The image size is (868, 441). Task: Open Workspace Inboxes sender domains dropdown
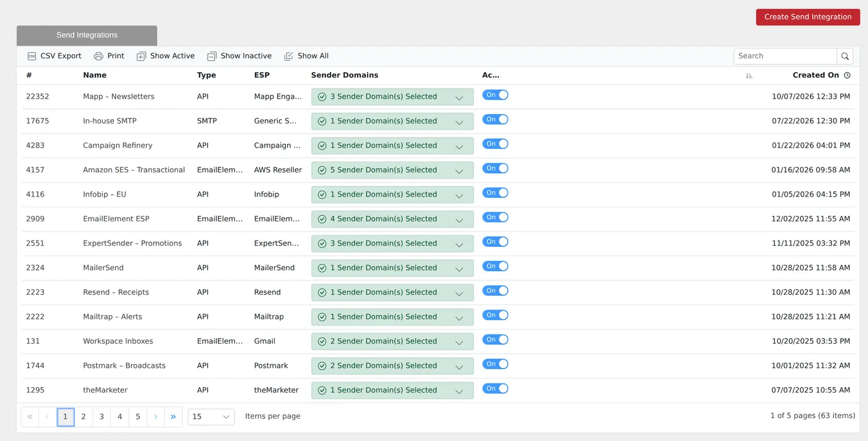(x=392, y=341)
